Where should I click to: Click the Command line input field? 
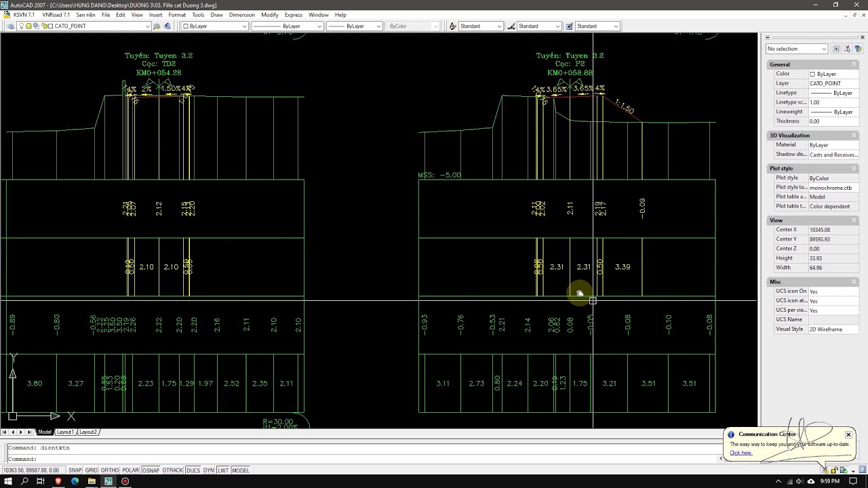[380, 459]
